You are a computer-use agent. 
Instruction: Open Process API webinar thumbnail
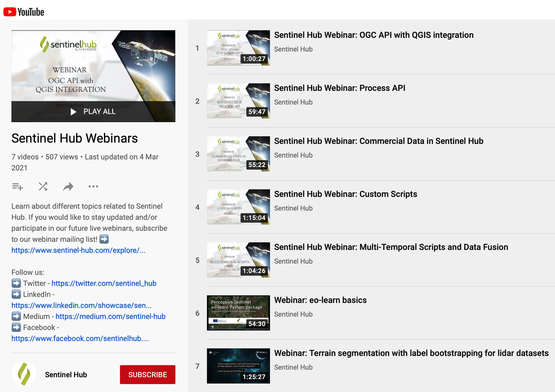(x=238, y=101)
